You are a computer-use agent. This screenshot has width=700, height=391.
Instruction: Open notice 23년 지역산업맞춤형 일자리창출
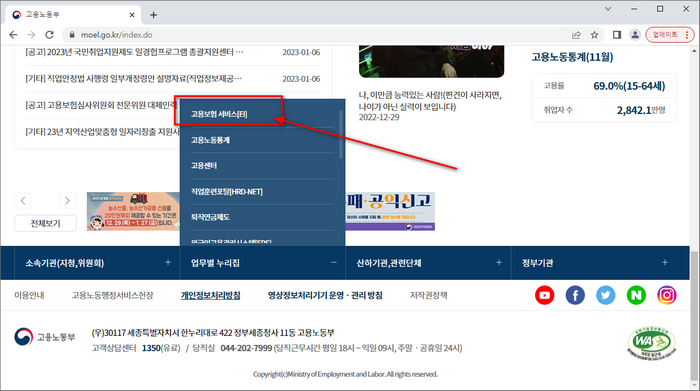102,132
